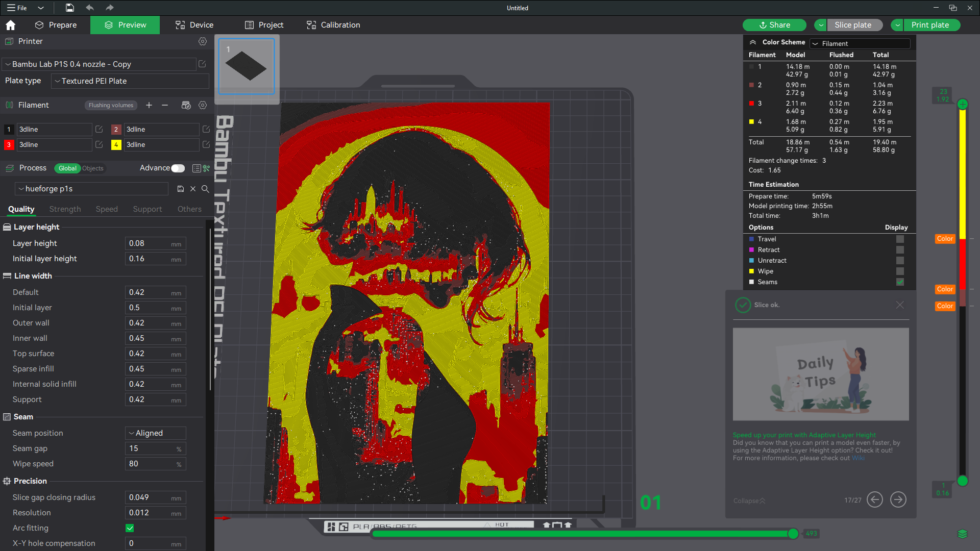Image resolution: width=980 pixels, height=551 pixels.
Task: Switch to the Strength settings tab
Action: coord(65,209)
